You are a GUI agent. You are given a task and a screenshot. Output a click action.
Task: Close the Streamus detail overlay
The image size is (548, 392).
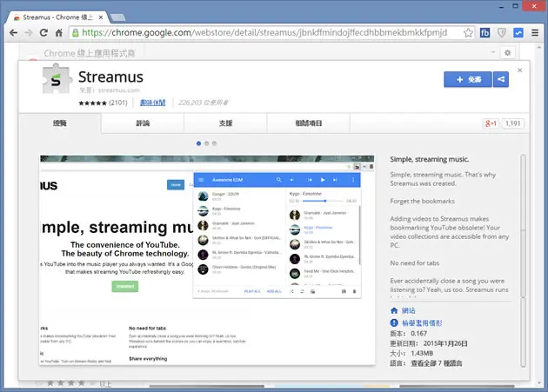(x=519, y=70)
